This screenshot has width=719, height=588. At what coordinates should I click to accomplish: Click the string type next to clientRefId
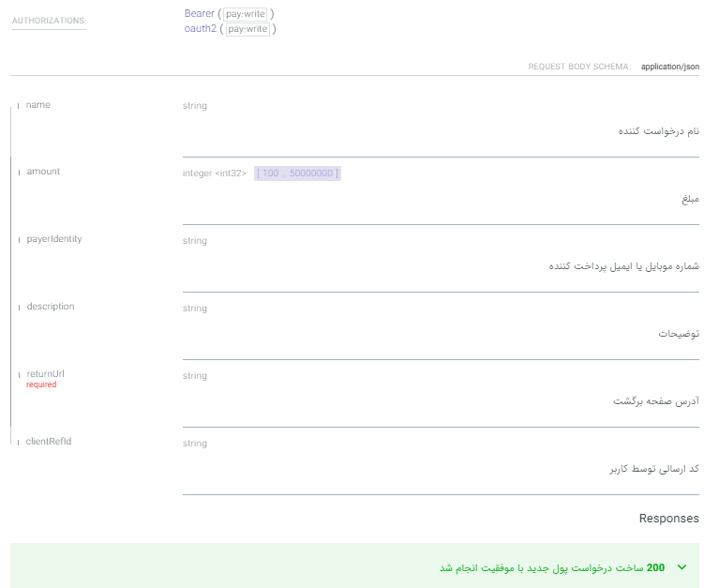[195, 444]
